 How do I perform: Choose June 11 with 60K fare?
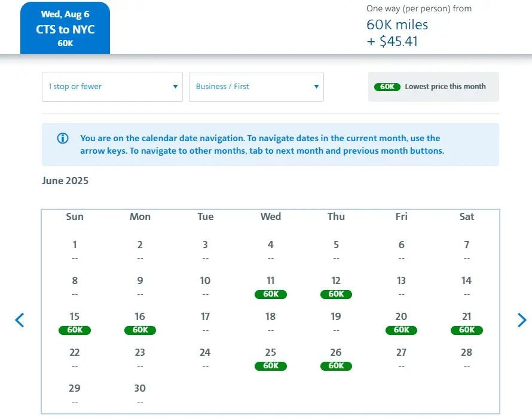point(271,287)
